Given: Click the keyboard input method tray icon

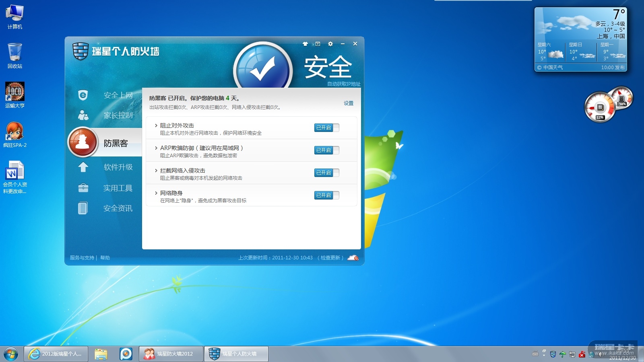Looking at the screenshot, I should (x=535, y=354).
